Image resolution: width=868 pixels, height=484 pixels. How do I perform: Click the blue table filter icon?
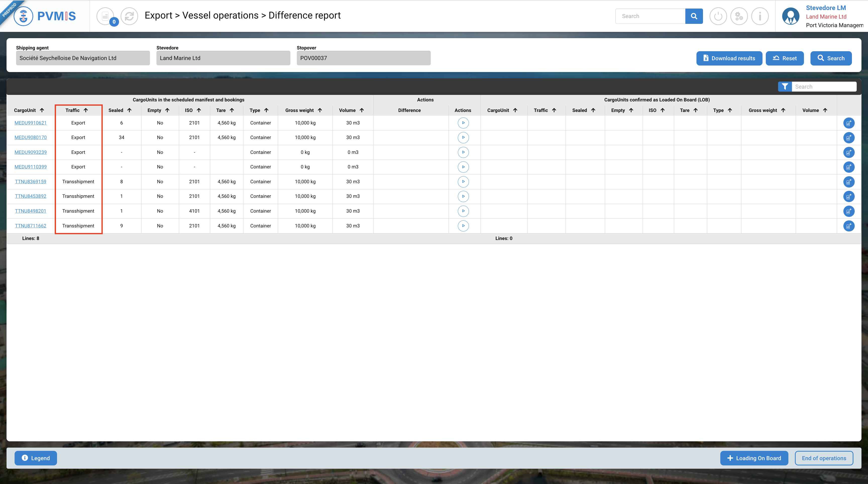point(785,87)
